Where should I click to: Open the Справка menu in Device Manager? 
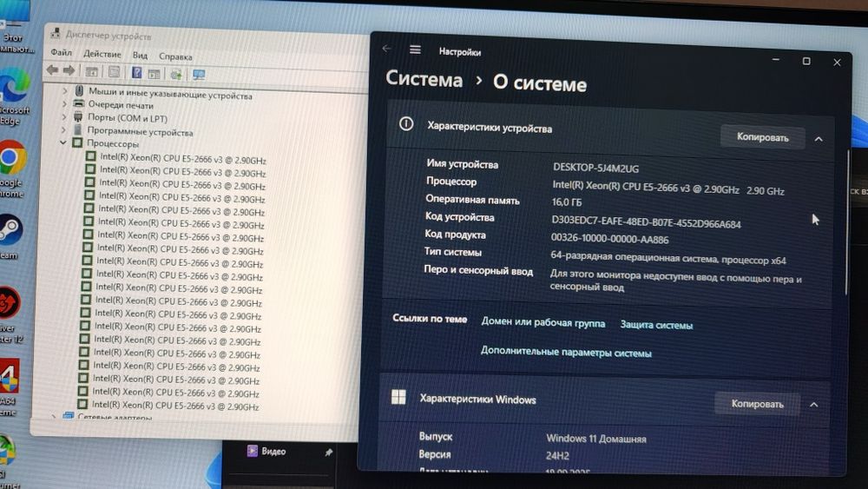(175, 56)
